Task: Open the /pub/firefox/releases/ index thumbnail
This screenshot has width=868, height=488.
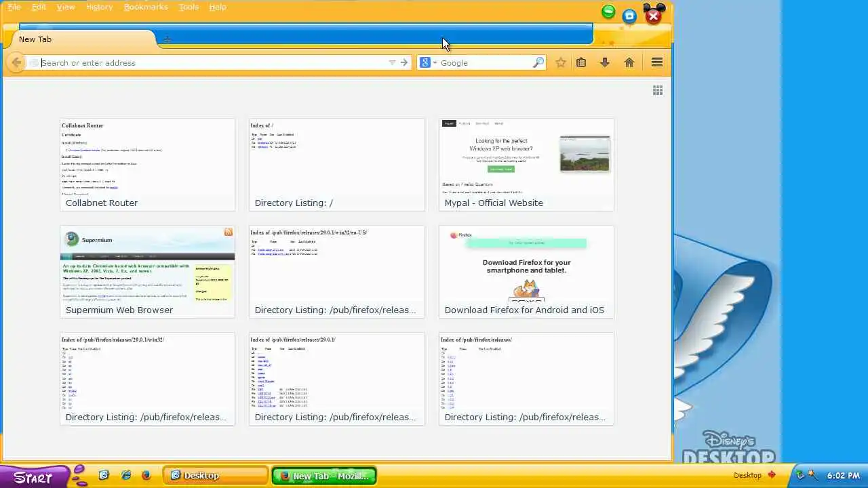Action: pyautogui.click(x=526, y=379)
